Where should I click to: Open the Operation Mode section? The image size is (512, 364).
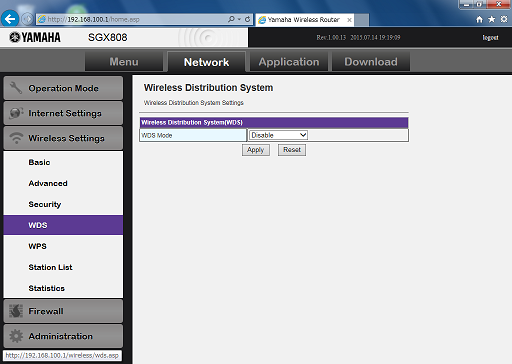(x=63, y=88)
